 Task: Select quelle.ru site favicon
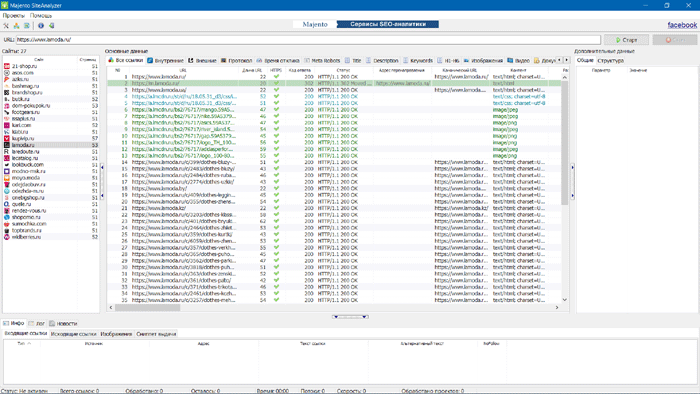(x=7, y=204)
